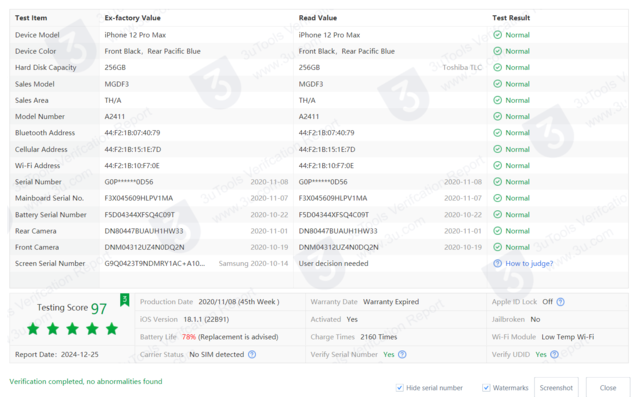Click the Verify UDID help icon
Screen dimensions: 640x397
(x=554, y=355)
